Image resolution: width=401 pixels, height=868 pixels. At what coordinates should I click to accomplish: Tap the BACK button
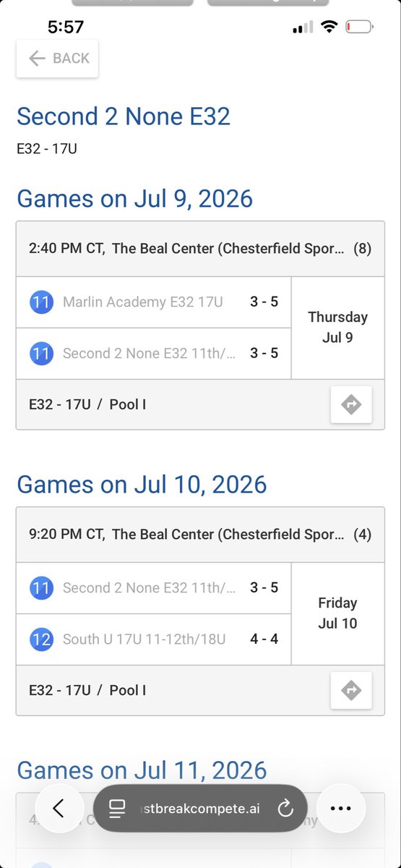(57, 59)
